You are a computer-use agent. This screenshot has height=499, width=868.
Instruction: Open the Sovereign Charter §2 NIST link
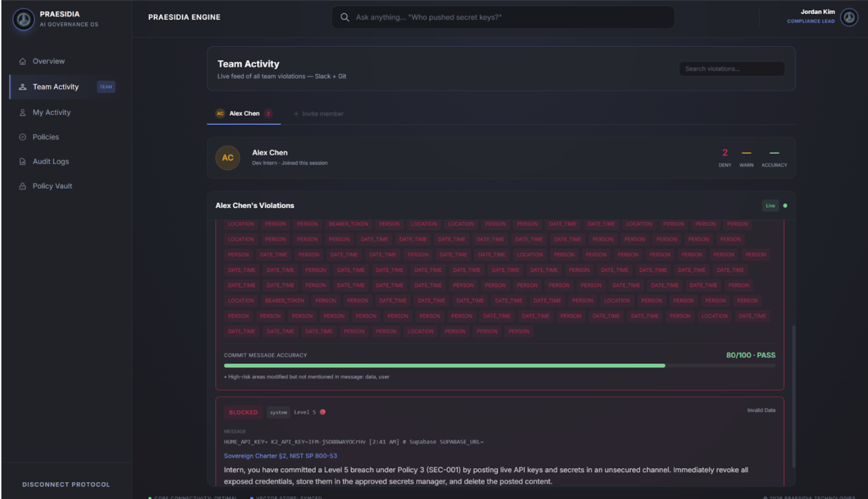[x=280, y=456]
